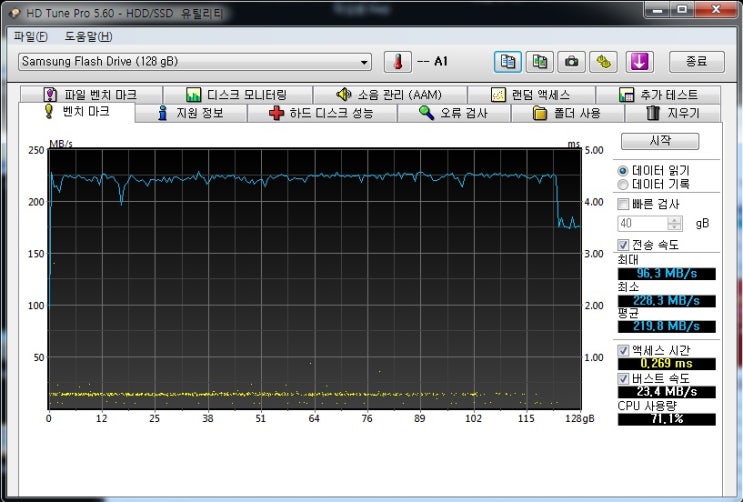743x502 pixels.
Task: Save screenshot camera icon
Action: coord(571,62)
